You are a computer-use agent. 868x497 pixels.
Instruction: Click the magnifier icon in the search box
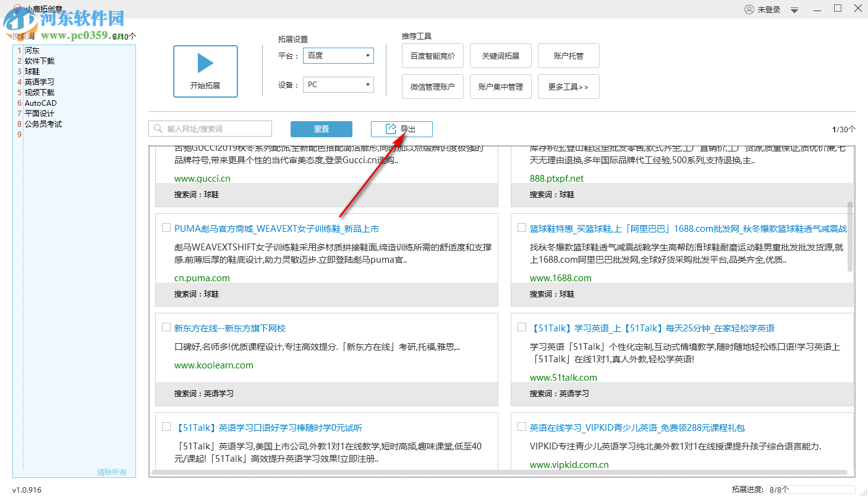[x=158, y=129]
